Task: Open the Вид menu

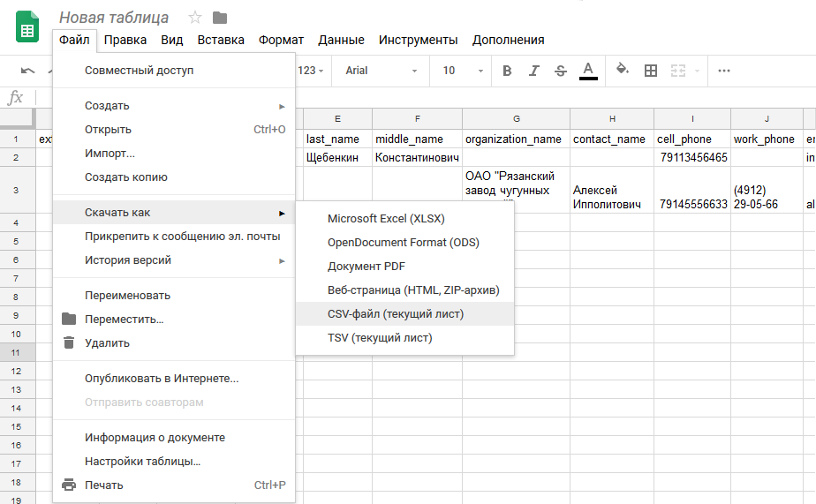Action: tap(171, 40)
